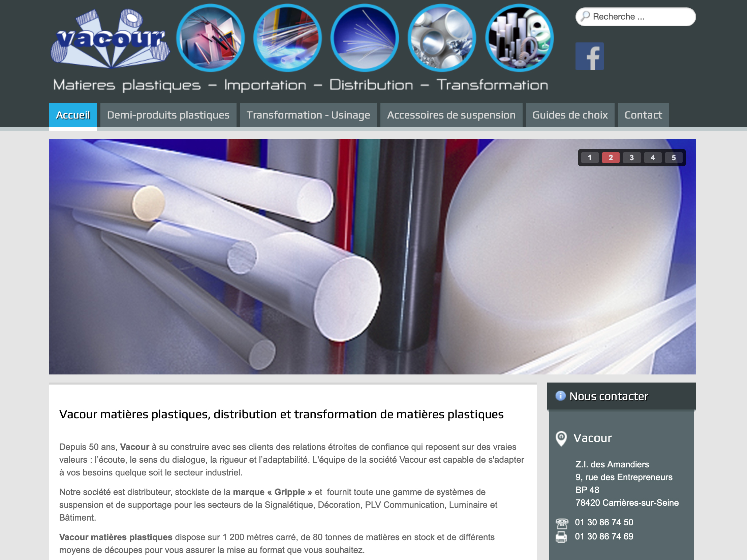Click bold Vacour matières plastiques in last paragraph
Viewport: 747px width, 560px height.
point(116,537)
